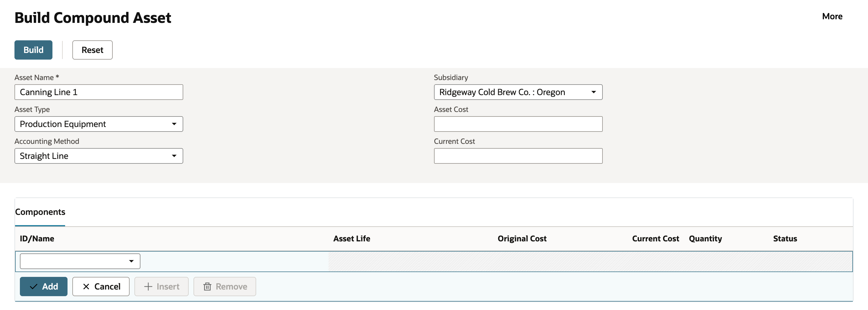Click the Insert button
Image resolution: width=868 pixels, height=310 pixels.
162,287
